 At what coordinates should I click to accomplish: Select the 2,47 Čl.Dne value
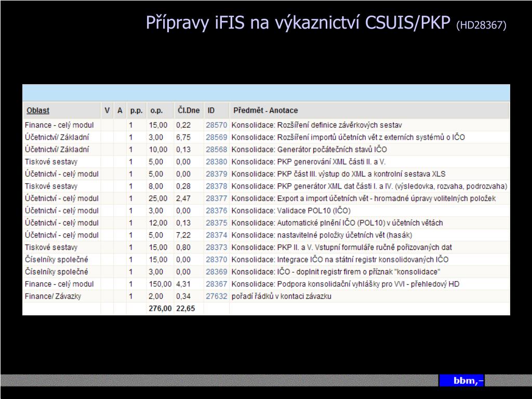pos(183,198)
